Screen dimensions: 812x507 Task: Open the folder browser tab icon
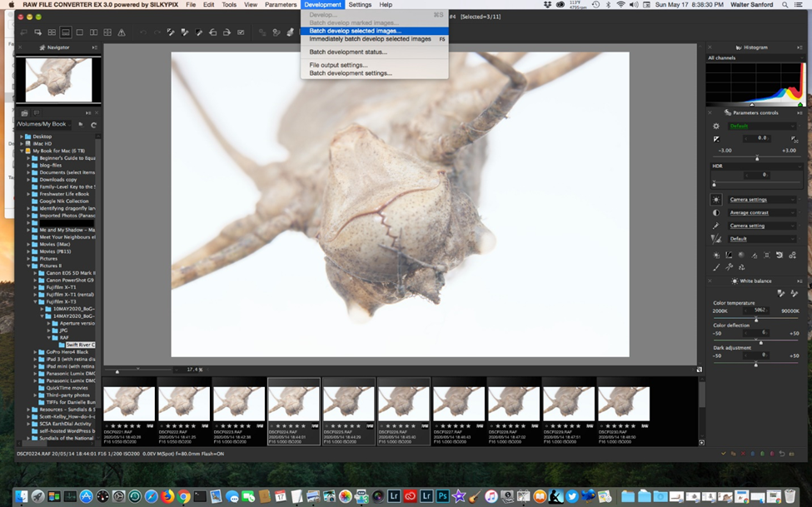24,113
